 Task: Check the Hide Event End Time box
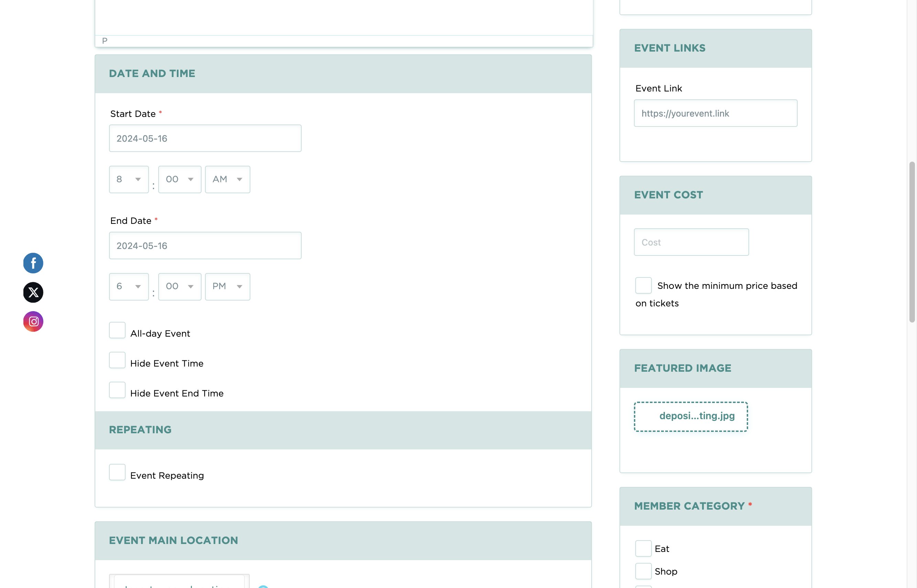(x=117, y=390)
